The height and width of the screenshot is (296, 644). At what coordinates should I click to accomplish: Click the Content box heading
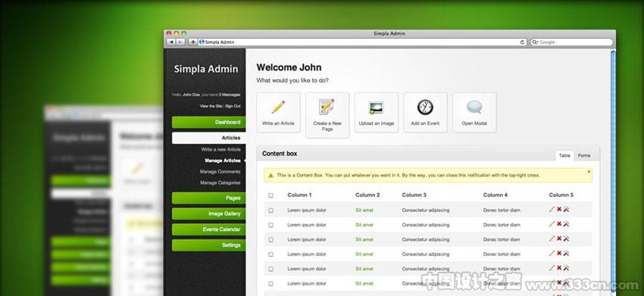coord(280,154)
